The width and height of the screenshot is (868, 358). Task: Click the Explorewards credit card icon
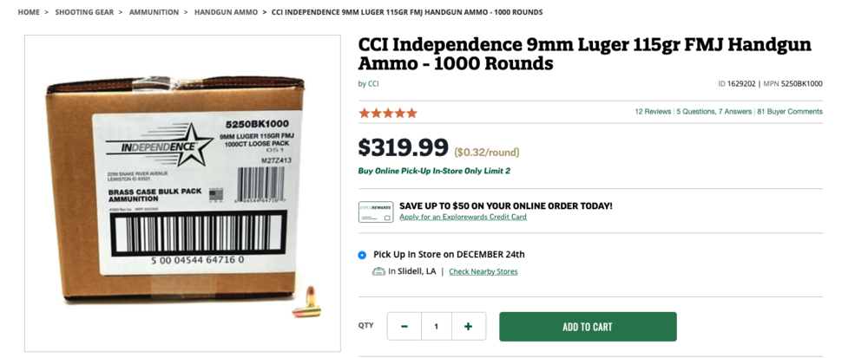375,212
